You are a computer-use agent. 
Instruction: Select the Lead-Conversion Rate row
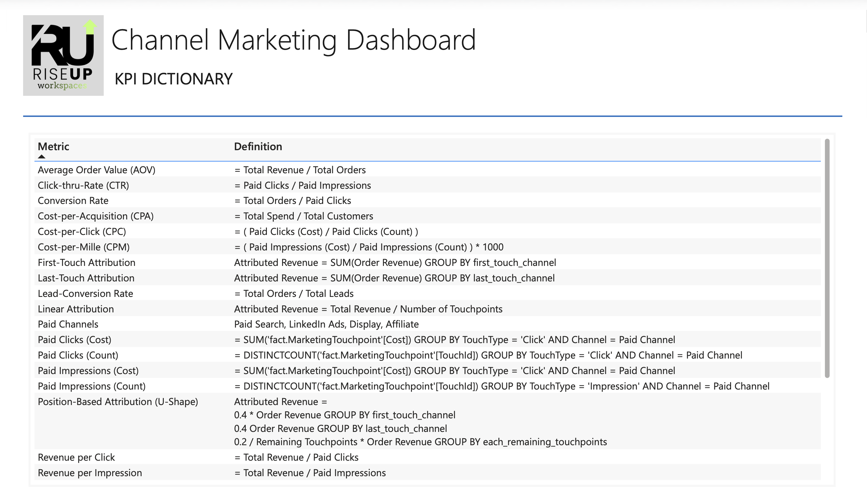point(85,293)
